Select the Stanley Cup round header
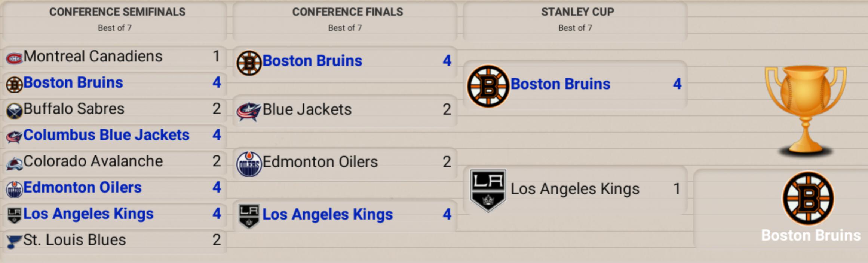 coord(577,12)
